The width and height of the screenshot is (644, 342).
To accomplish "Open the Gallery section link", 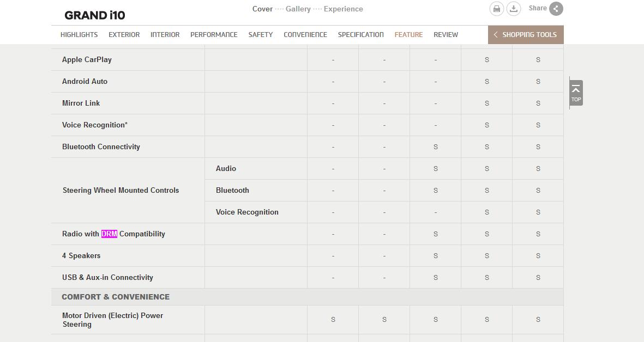I will 298,9.
